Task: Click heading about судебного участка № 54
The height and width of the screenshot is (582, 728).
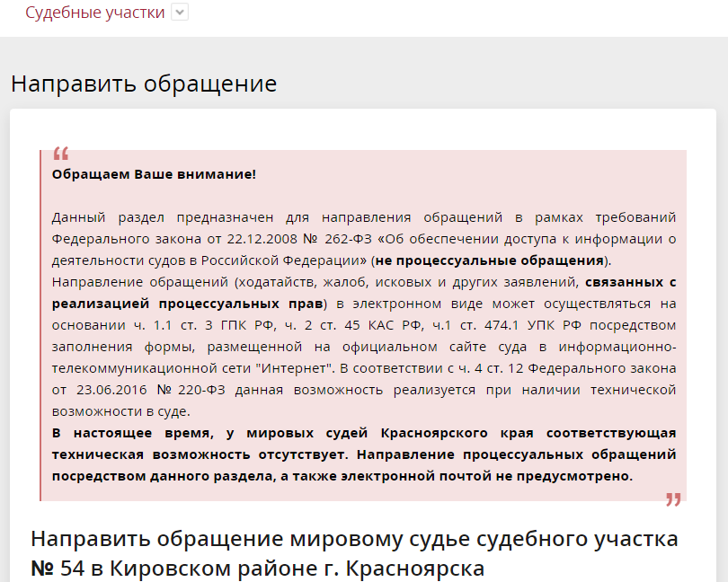Action: pos(354,540)
